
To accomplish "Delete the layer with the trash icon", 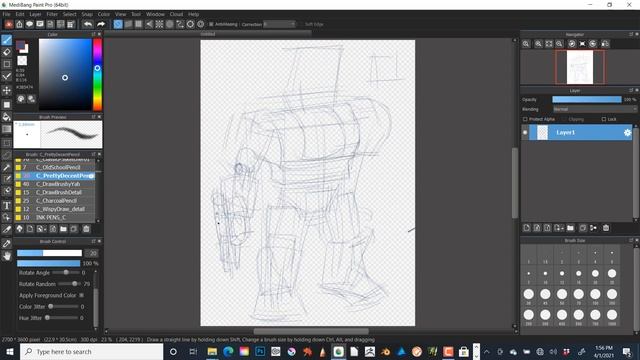I will tap(606, 228).
